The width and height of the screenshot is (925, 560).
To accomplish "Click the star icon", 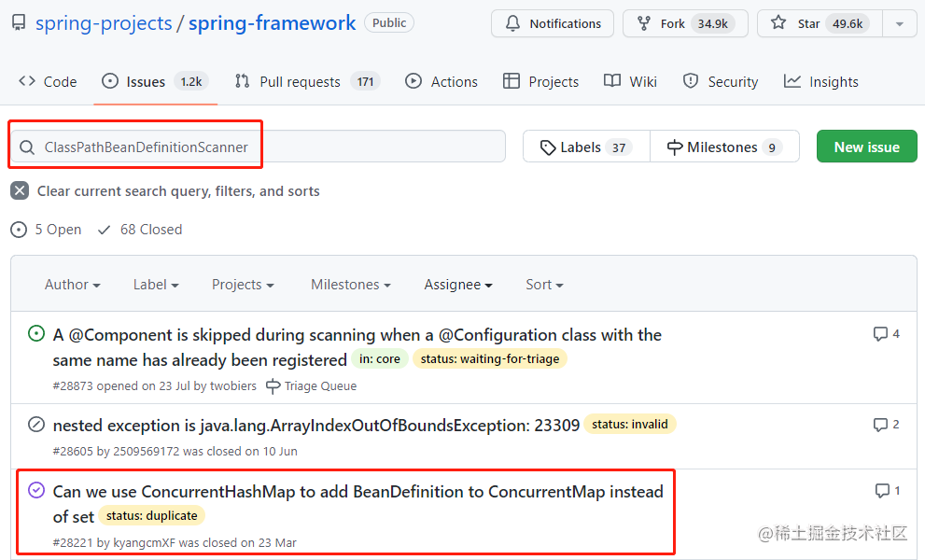I will [778, 23].
